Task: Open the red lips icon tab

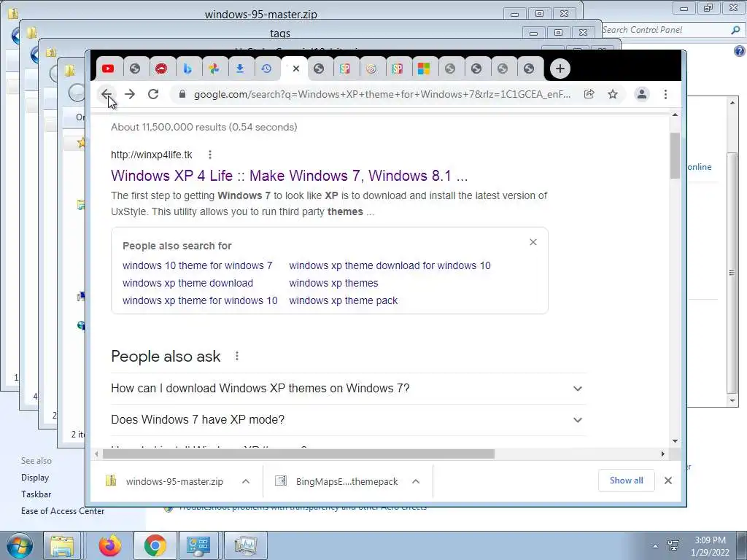Action: pyautogui.click(x=161, y=69)
